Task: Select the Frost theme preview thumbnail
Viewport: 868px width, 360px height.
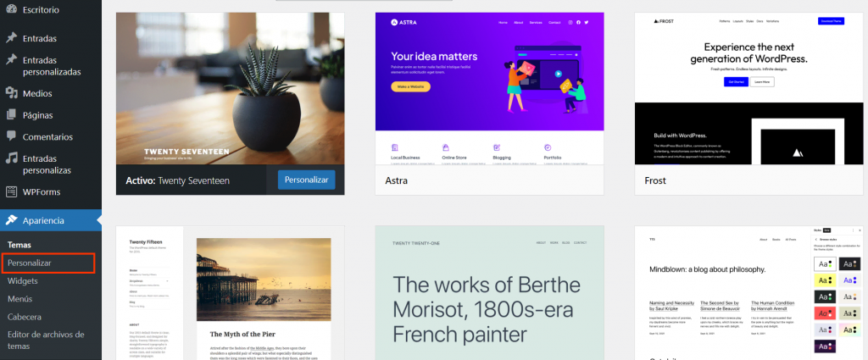Action: [x=749, y=88]
